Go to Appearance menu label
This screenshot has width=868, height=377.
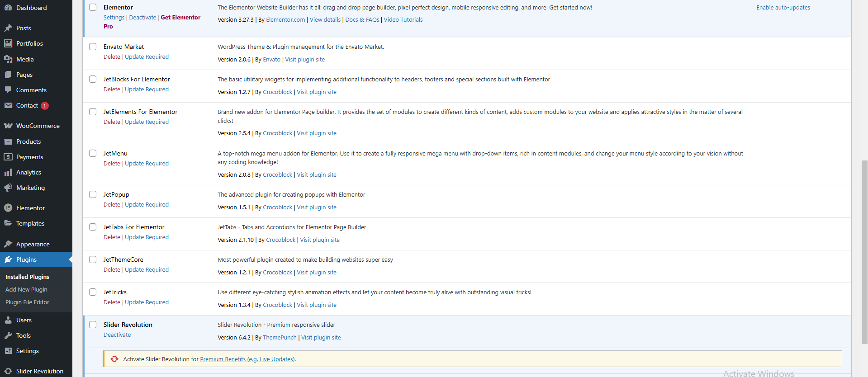[x=33, y=244]
